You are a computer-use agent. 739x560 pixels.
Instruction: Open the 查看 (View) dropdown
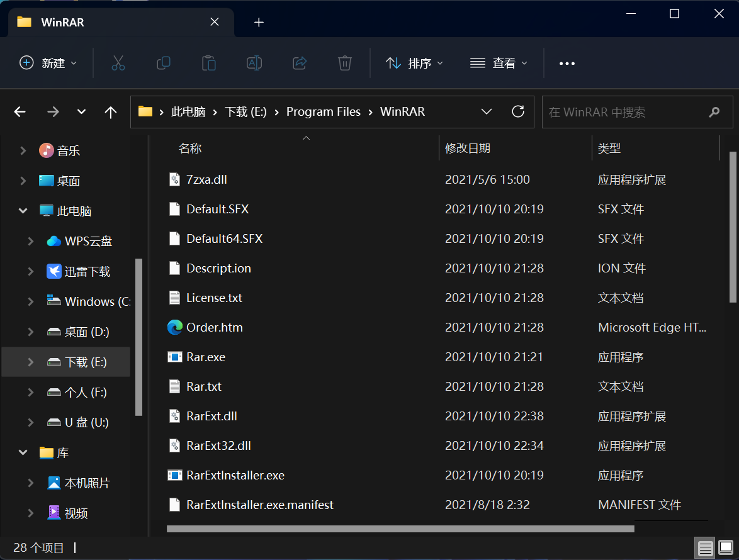[x=499, y=63]
